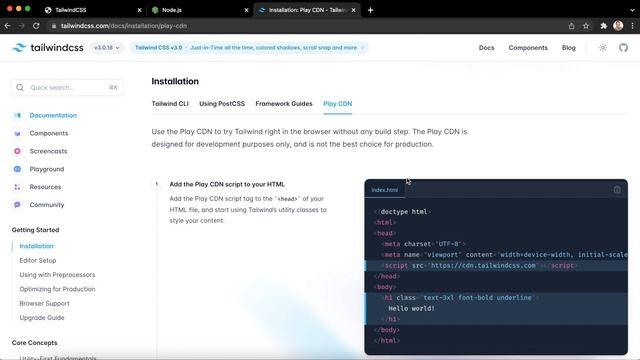Open the browser profile avatar
This screenshot has height=360, width=640.
click(618, 26)
